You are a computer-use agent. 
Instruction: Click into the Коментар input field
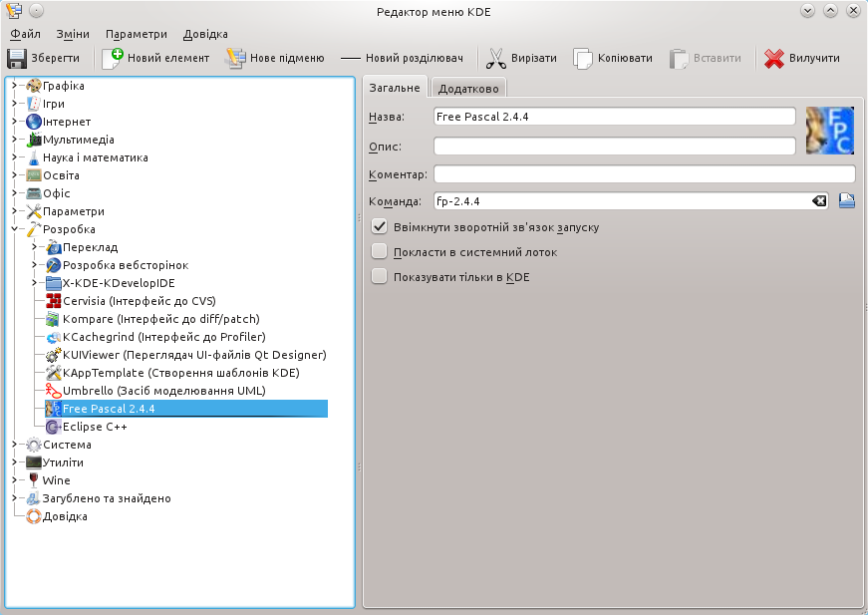pos(645,173)
